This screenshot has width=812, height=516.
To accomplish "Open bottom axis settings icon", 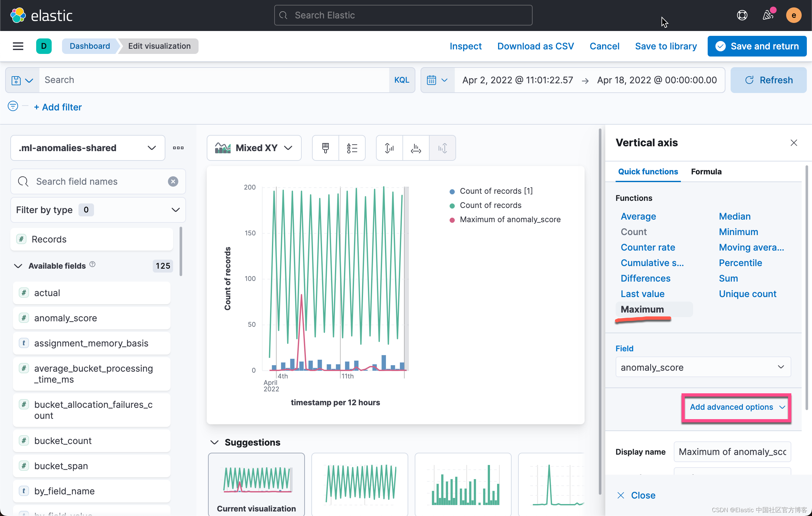I will point(416,148).
